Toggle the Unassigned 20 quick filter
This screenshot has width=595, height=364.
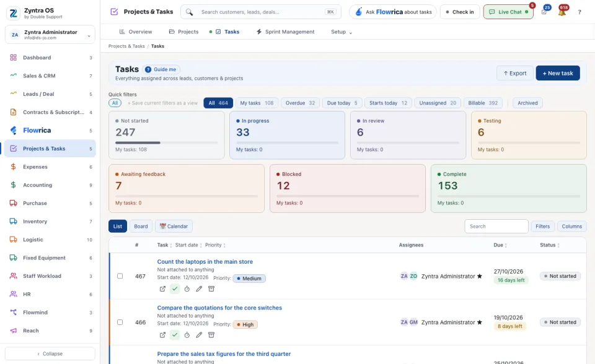click(x=438, y=103)
